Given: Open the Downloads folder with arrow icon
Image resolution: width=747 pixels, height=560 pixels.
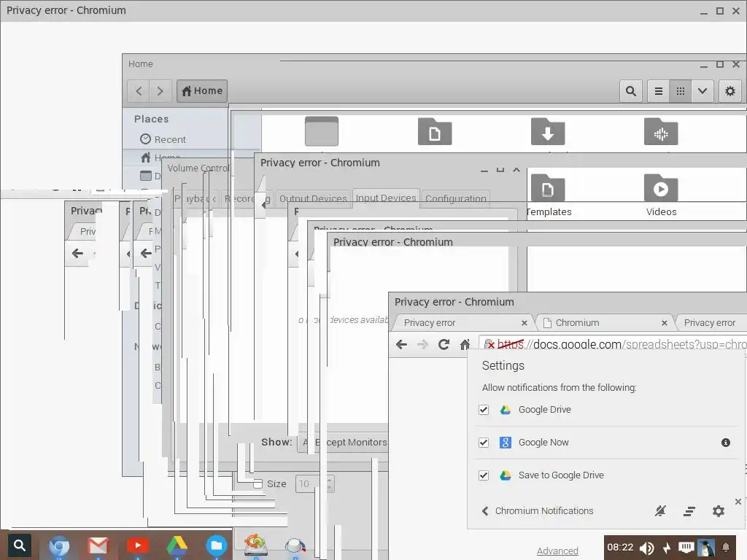Looking at the screenshot, I should 548,131.
